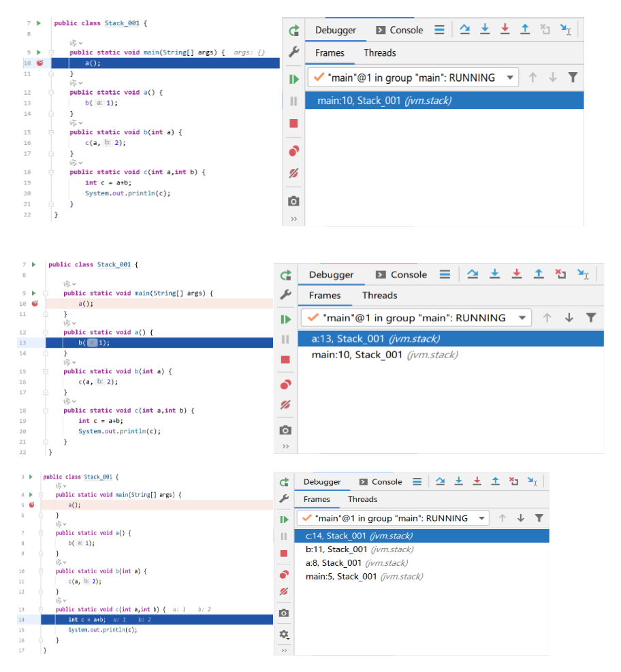Click Step Out in debugger with a:13 frame selected
The width and height of the screenshot is (621, 672).
pyautogui.click(x=539, y=274)
